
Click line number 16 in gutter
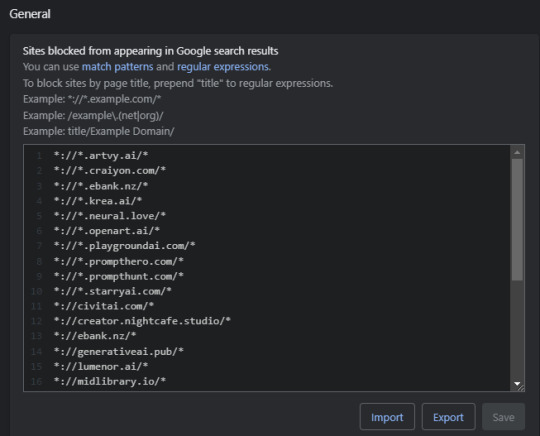(37, 381)
